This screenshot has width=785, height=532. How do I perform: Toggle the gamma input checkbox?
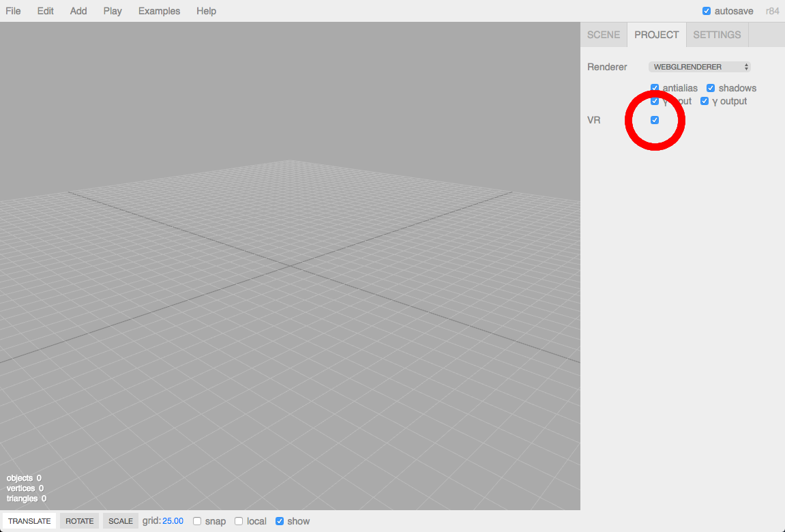click(x=654, y=101)
